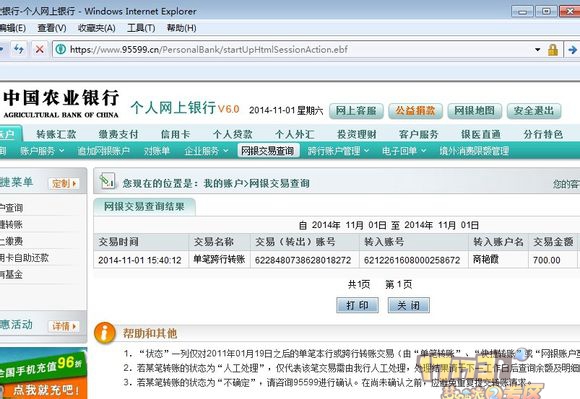This screenshot has width=580, height=399.
Task: Expand the 账户服务 submenu
Action: [x=42, y=151]
